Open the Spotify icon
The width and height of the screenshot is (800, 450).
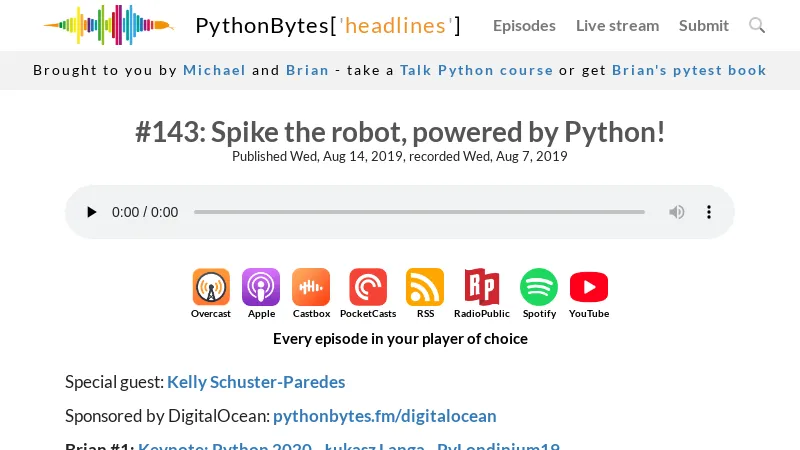click(x=539, y=288)
